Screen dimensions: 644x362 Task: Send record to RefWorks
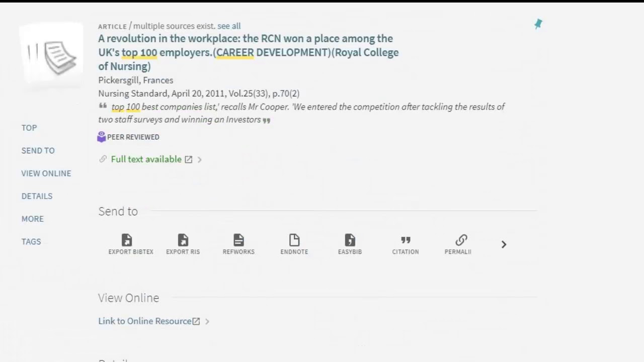click(238, 240)
